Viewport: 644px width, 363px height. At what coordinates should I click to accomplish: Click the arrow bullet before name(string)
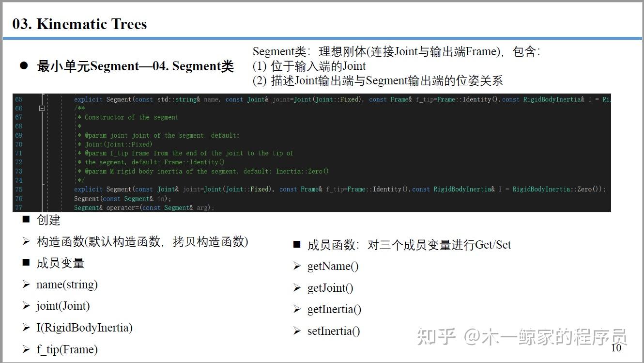26,284
